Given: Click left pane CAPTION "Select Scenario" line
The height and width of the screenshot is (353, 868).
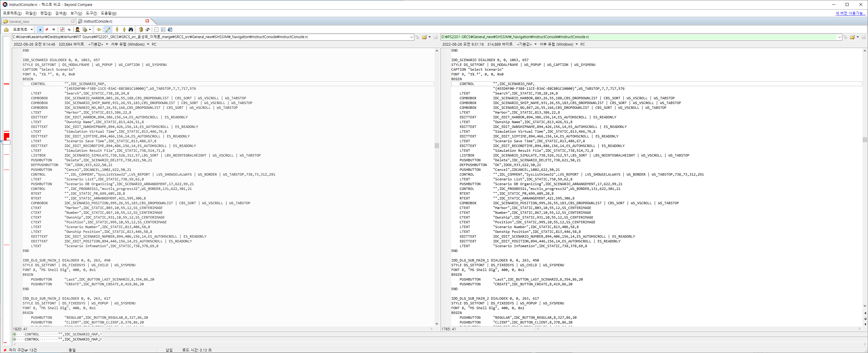Looking at the screenshot, I should click(x=49, y=69).
